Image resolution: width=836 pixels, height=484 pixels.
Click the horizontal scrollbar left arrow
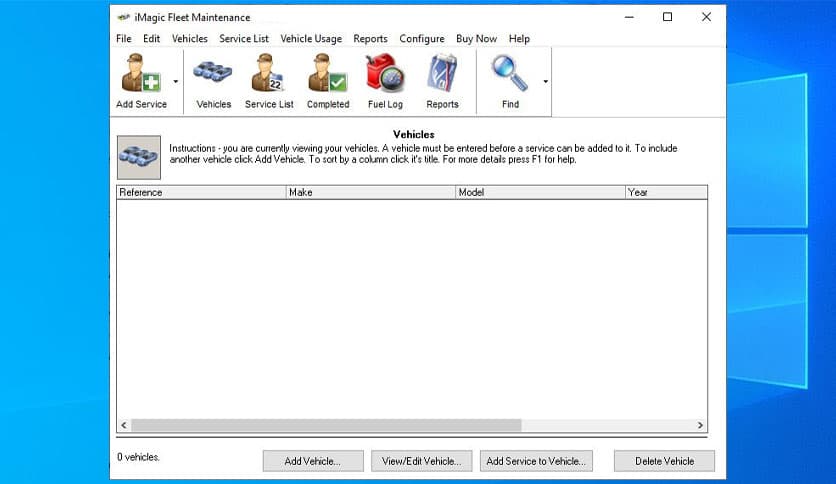(x=124, y=425)
